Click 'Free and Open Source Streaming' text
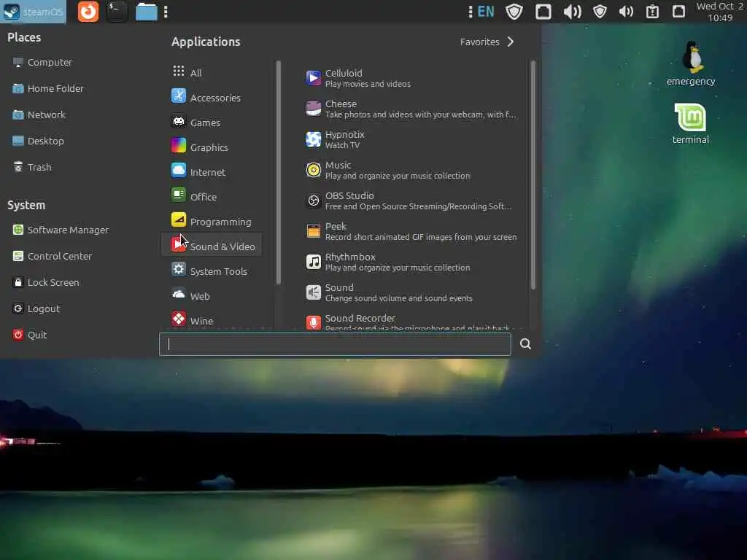747x560 pixels. point(418,206)
